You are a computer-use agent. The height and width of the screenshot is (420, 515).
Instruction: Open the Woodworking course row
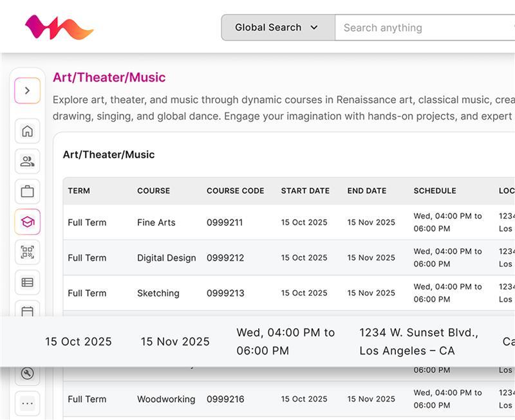click(165, 399)
